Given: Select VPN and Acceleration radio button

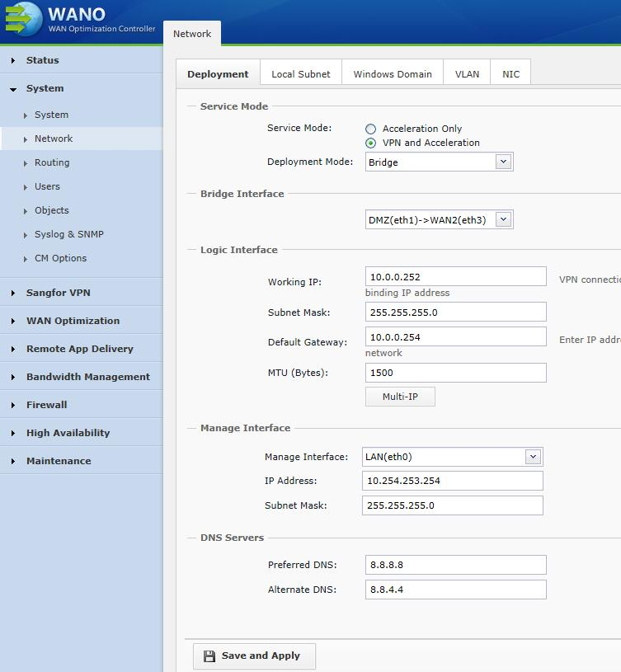Looking at the screenshot, I should coord(371,143).
